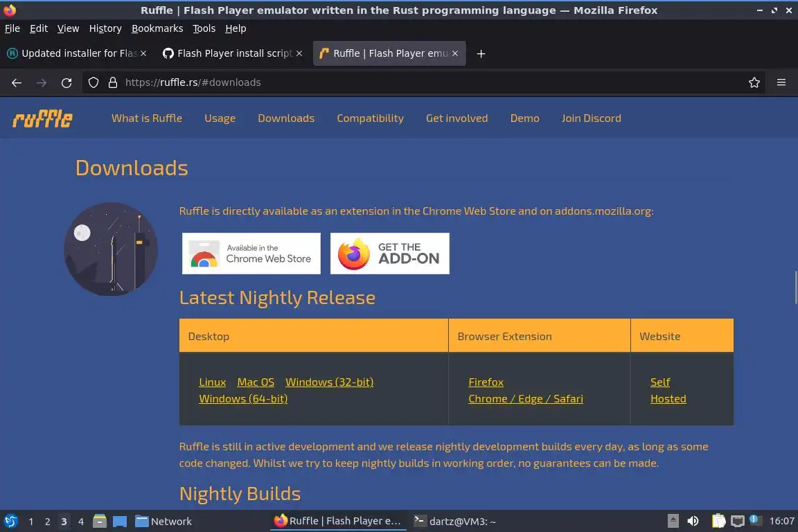This screenshot has width=798, height=532.
Task: Click the network monitor tray icon
Action: pyautogui.click(x=738, y=521)
